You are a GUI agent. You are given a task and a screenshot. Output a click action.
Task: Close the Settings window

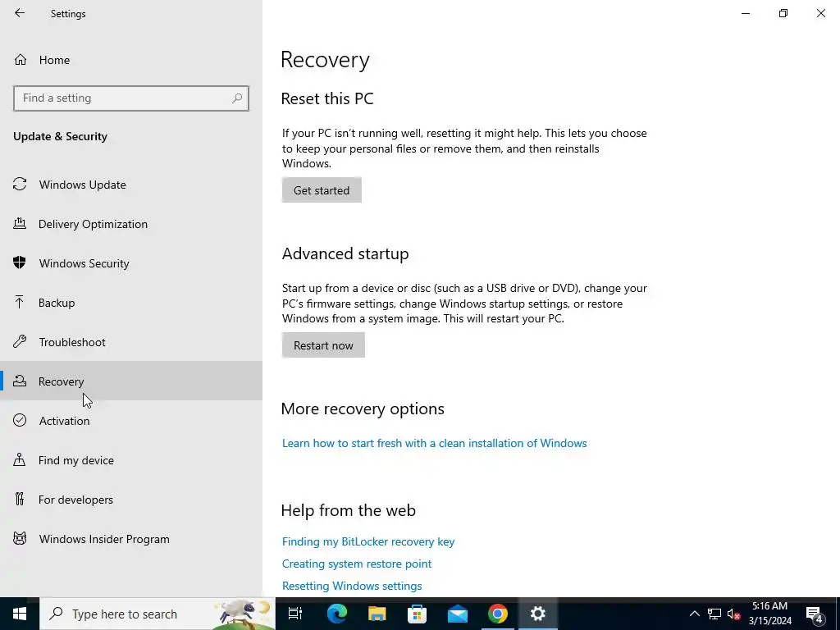820,13
